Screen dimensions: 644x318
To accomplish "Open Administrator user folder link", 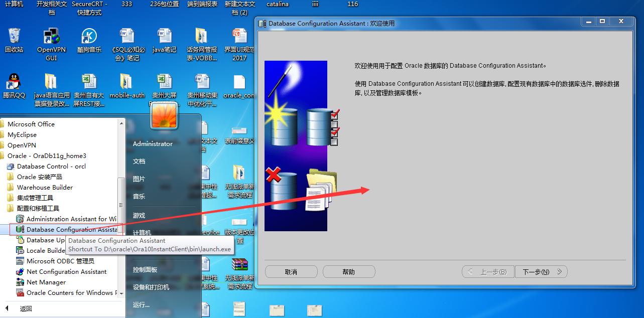I will point(153,143).
